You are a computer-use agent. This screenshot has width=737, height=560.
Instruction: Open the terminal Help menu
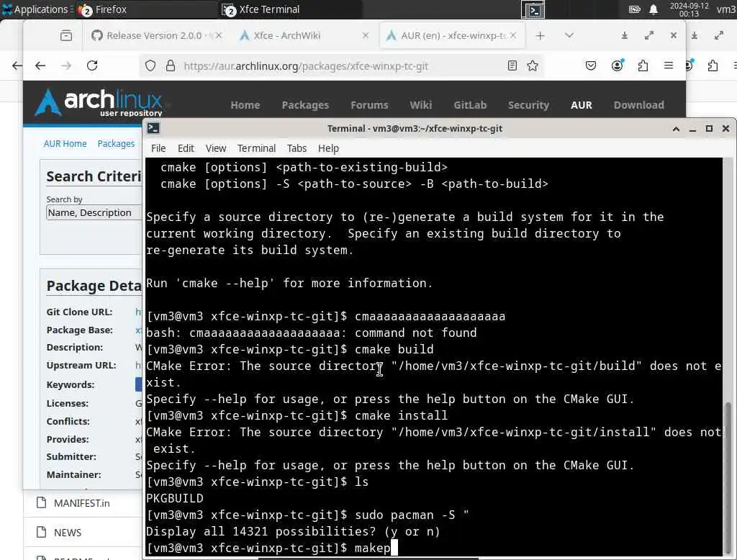tap(328, 148)
